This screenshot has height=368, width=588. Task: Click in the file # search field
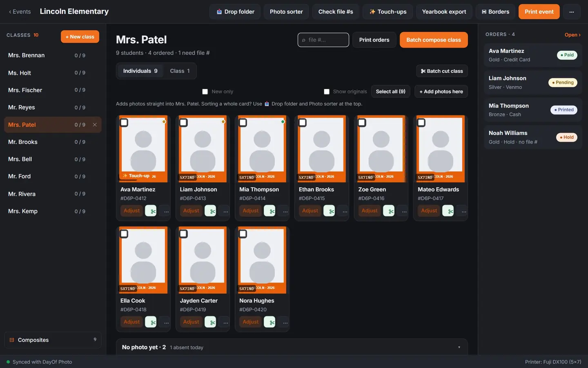pyautogui.click(x=323, y=40)
